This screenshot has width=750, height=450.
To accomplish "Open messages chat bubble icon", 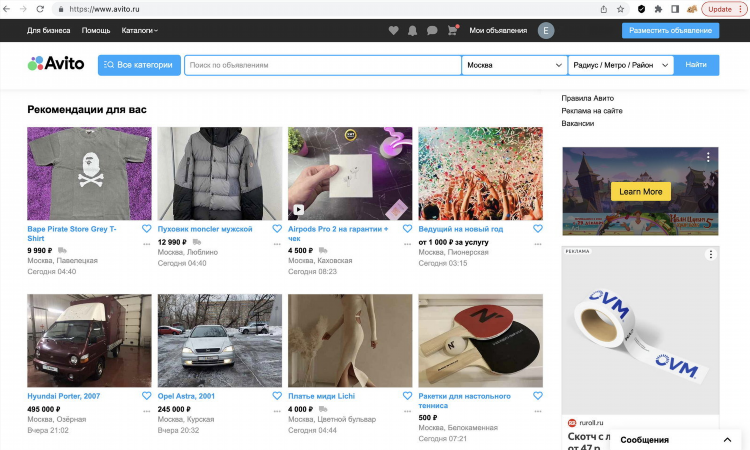I will click(432, 31).
